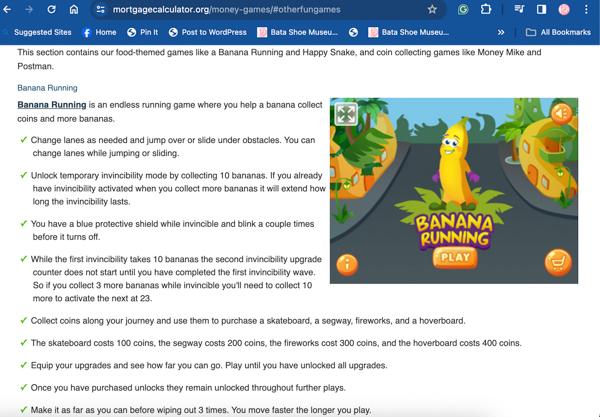600x417 pixels.
Task: Expand the hidden bookmarks chevron
Action: tap(501, 33)
